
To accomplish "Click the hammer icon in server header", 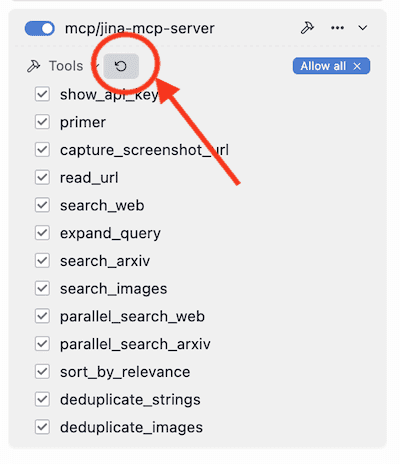I will [307, 28].
